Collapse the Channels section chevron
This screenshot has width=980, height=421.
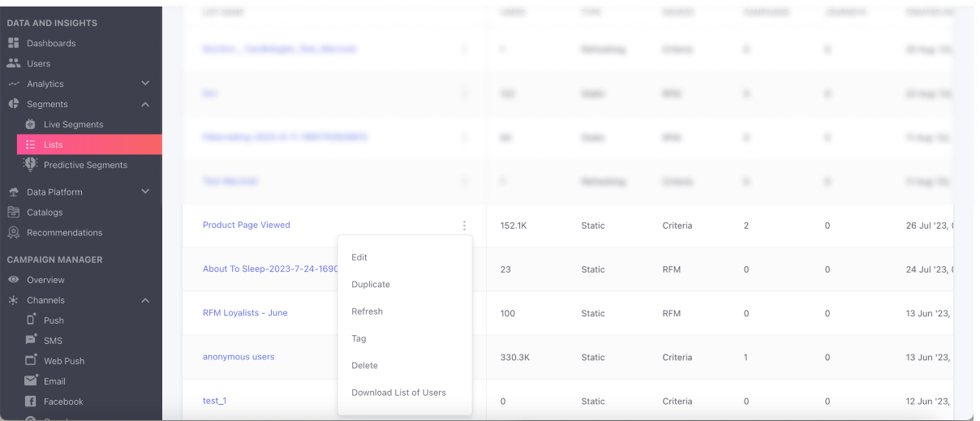pyautogui.click(x=145, y=300)
